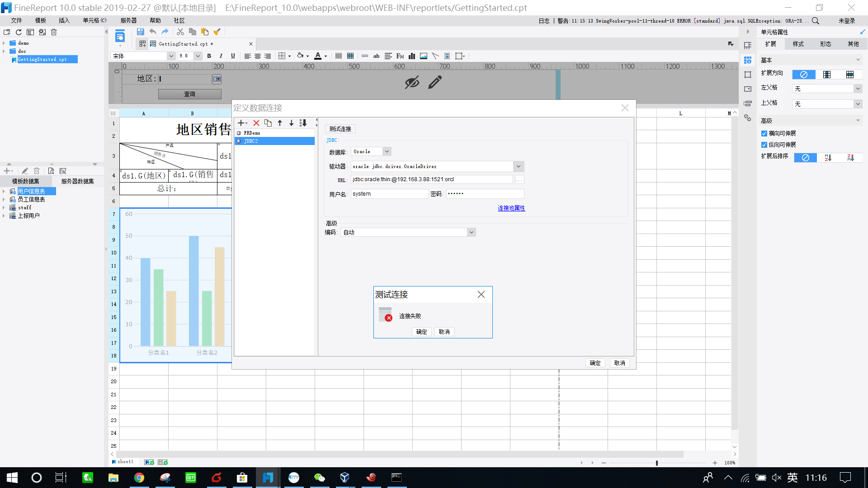Click the format painter brush icon
Viewport: 868px width, 488px height.
click(x=217, y=32)
